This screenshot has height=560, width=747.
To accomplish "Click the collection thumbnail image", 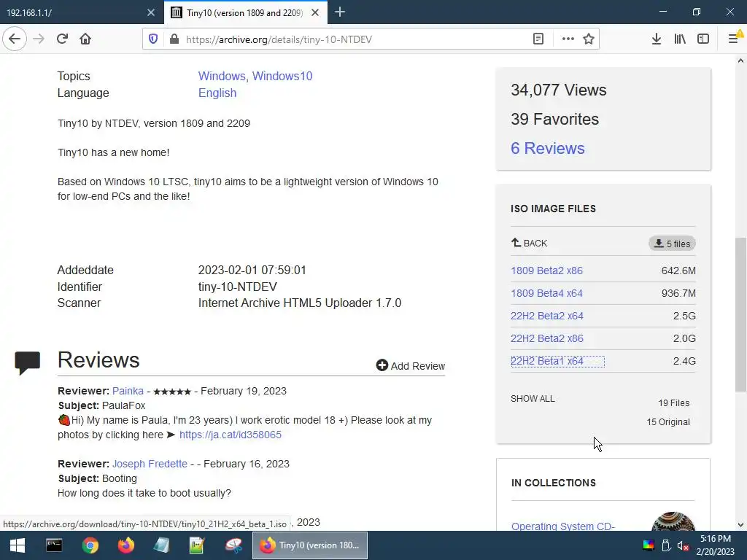I will pos(673,521).
